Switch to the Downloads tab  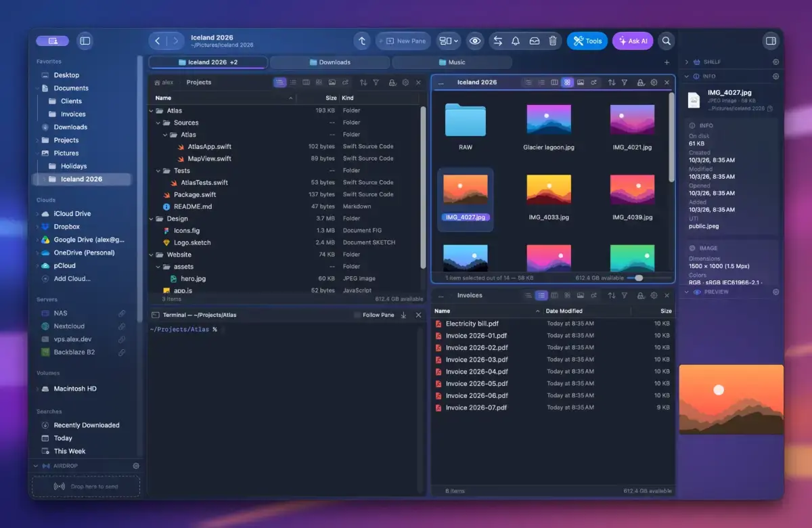click(330, 62)
